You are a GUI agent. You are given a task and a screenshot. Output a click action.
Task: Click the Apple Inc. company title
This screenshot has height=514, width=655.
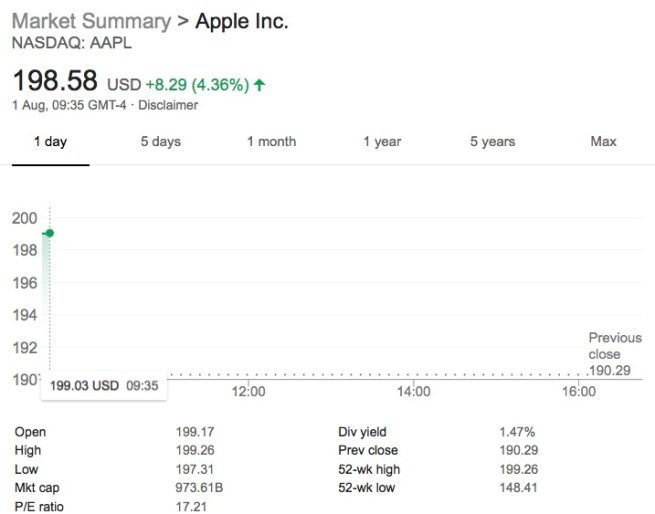coord(242,22)
